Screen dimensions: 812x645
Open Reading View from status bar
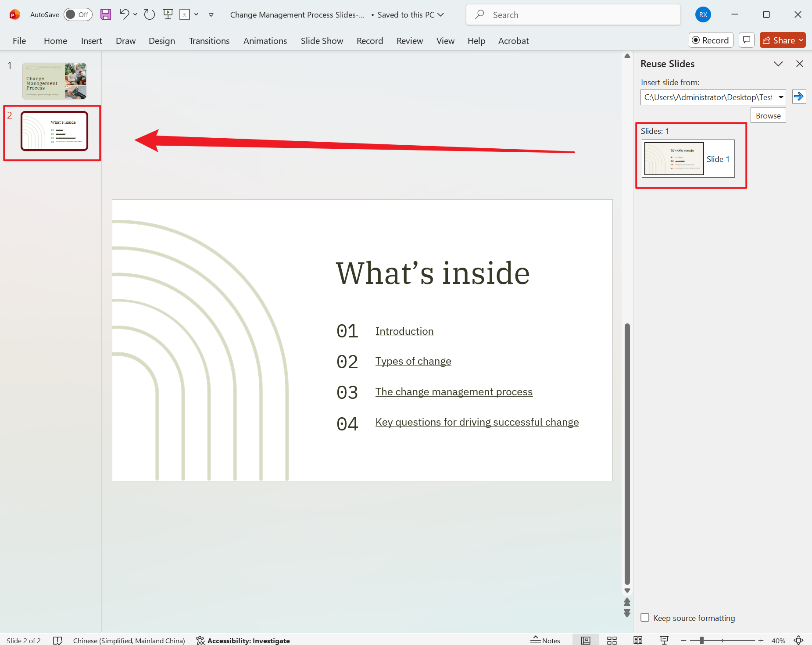[x=638, y=640]
